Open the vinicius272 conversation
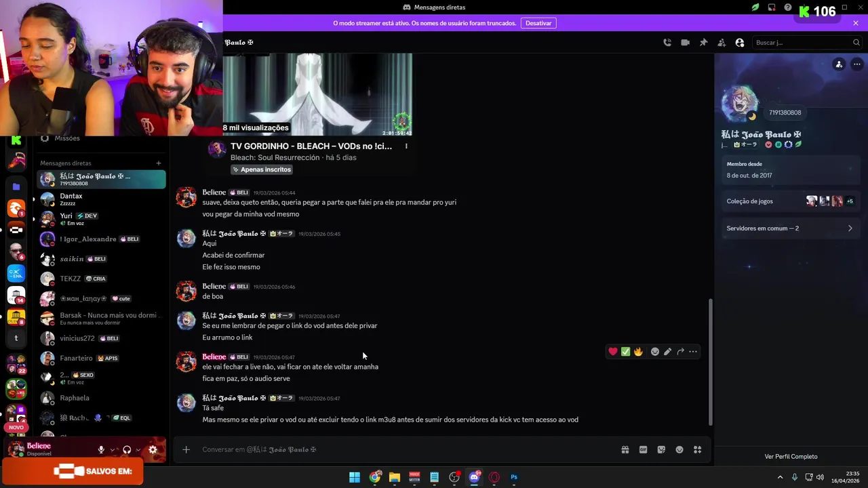This screenshot has height=488, width=868. point(101,338)
